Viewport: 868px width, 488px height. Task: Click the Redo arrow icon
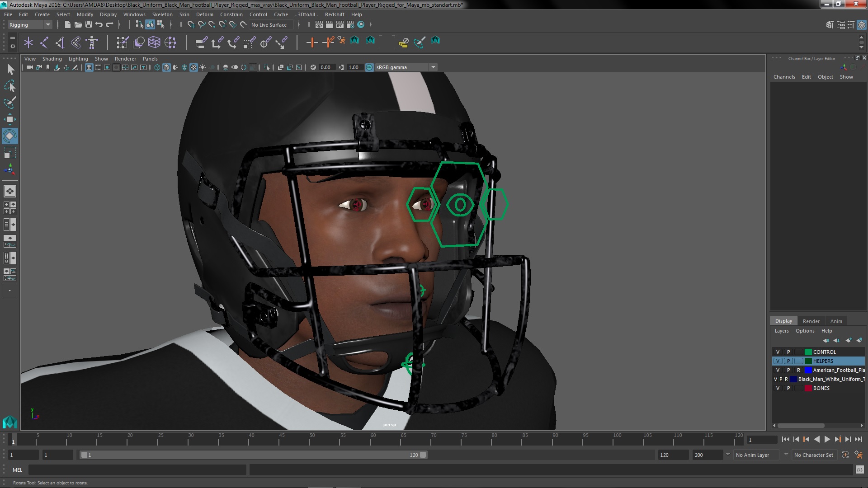pyautogui.click(x=109, y=24)
